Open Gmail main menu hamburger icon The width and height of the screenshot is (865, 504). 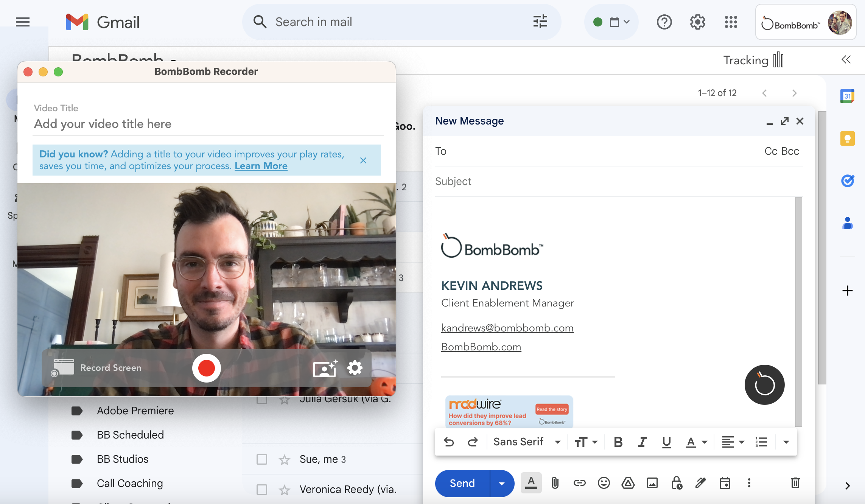(23, 22)
